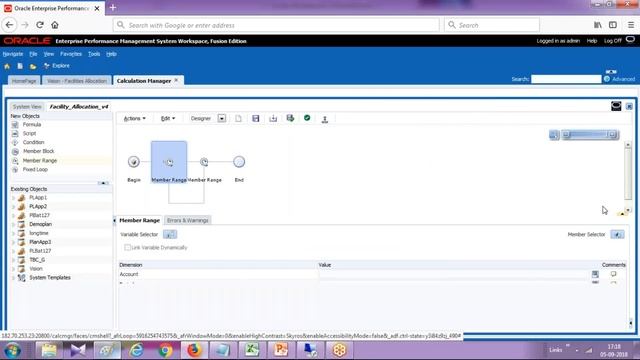
Task: Select the Begin node in the flowchart
Action: pos(134,162)
